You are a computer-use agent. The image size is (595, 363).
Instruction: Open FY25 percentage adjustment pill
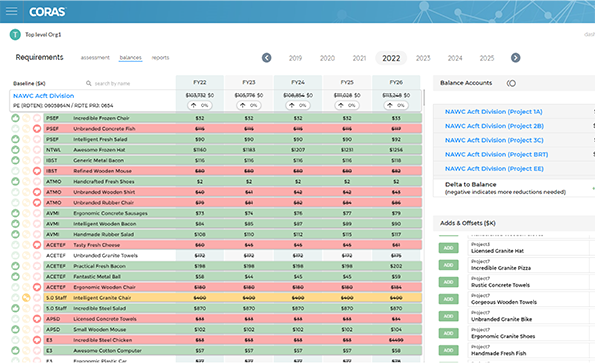point(347,105)
